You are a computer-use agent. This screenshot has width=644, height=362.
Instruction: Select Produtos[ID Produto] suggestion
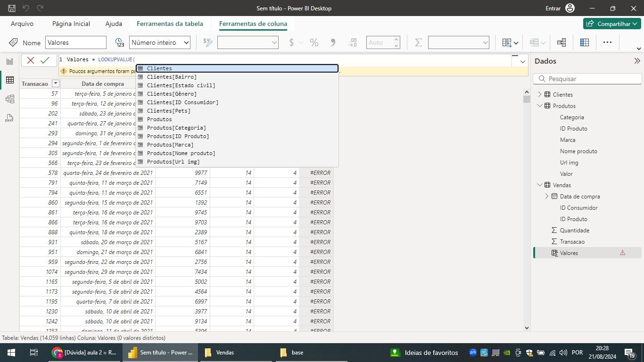pos(237,136)
